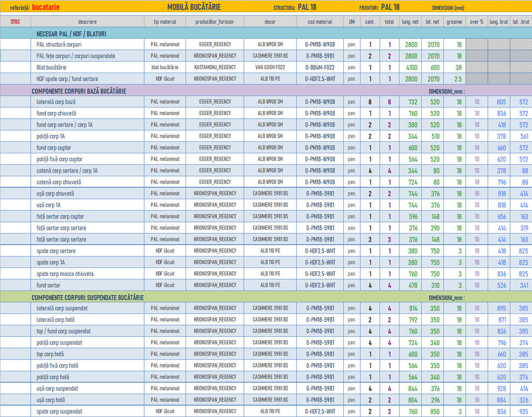The image size is (532, 417).
Task: Click the STOC column header
Action: (15, 22)
